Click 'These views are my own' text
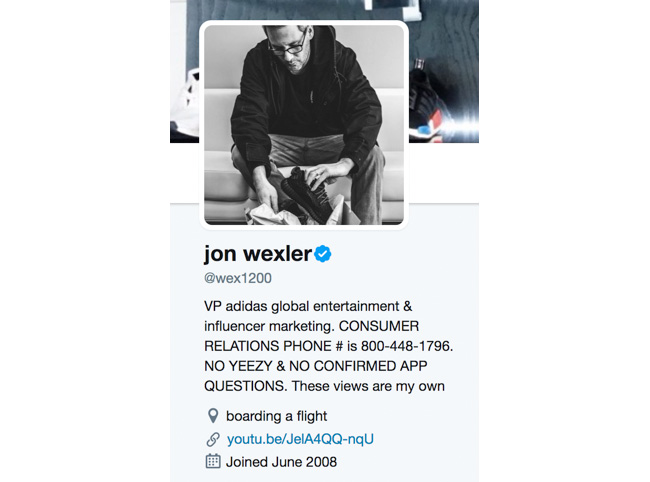The image size is (650, 482). [368, 386]
